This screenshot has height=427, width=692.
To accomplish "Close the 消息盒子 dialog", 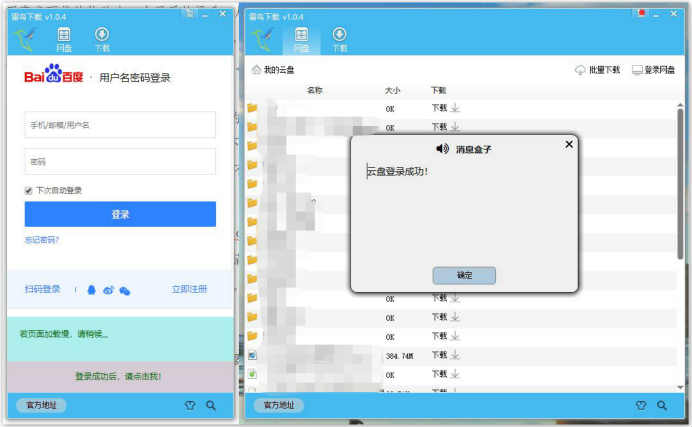I will coord(569,144).
